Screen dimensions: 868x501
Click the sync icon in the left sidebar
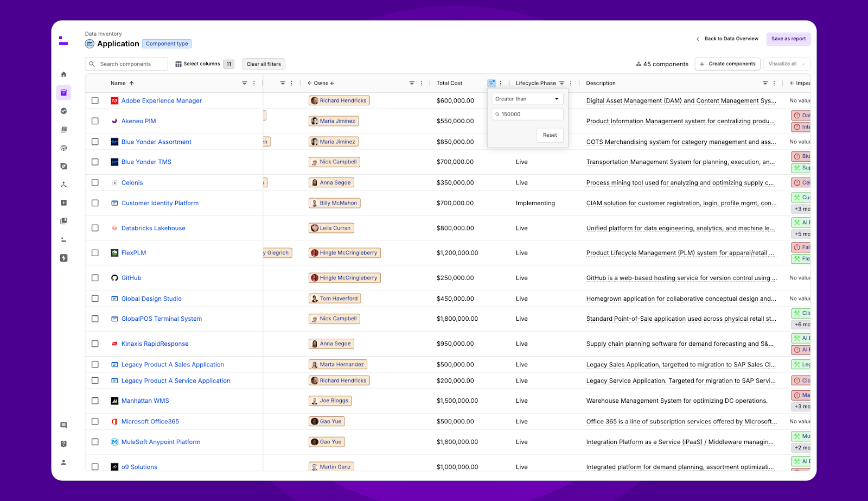point(63,111)
